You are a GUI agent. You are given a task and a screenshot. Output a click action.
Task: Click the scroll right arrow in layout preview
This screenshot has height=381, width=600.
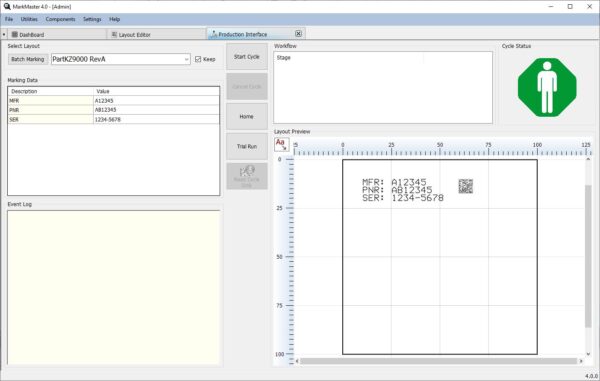pyautogui.click(x=581, y=361)
